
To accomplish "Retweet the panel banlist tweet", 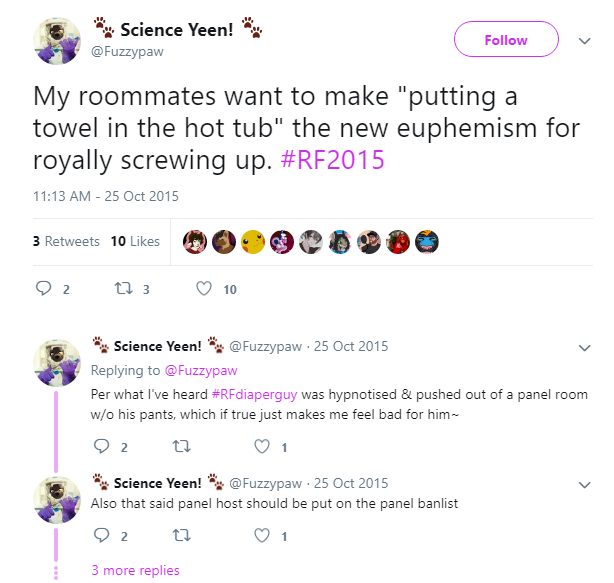I will 182,536.
